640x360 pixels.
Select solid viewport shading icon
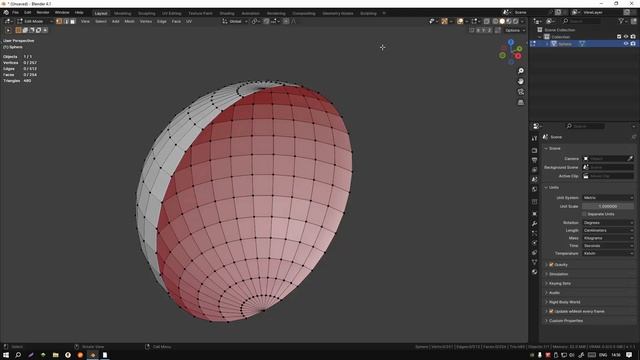(502, 21)
